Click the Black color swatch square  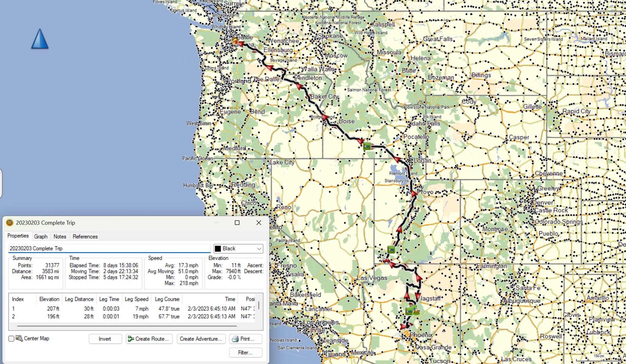218,249
